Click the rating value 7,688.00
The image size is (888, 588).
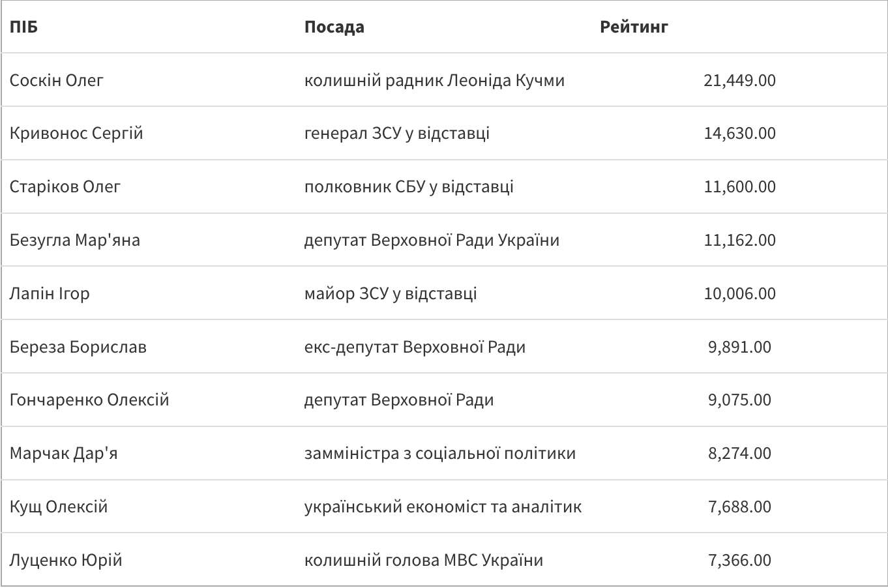tap(739, 507)
